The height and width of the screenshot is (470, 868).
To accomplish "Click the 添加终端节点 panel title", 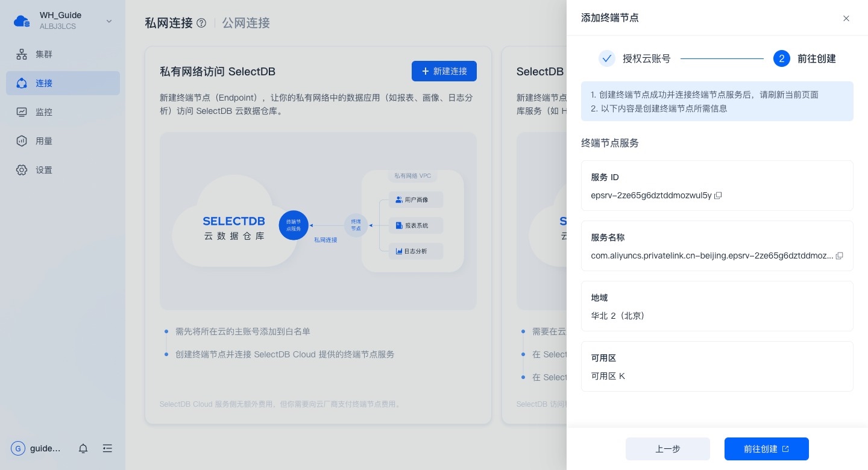I will tap(610, 18).
